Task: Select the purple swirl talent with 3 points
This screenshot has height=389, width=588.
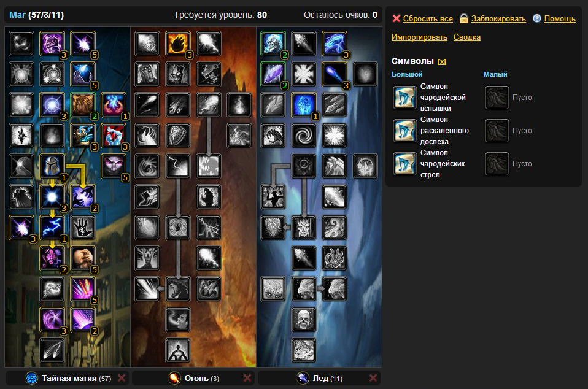Action: click(x=52, y=320)
